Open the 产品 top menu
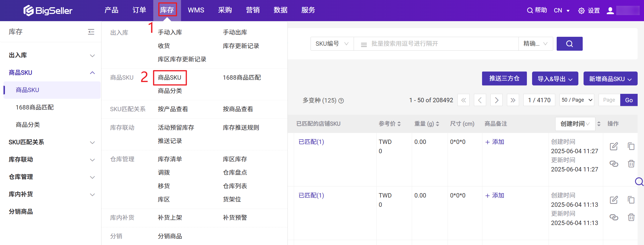 (x=111, y=10)
